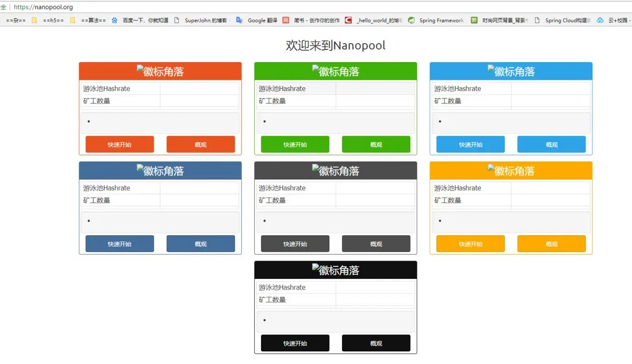632x364 pixels.
Task: Click 游泳池Hashrate in the steel blue card
Action: (x=107, y=188)
